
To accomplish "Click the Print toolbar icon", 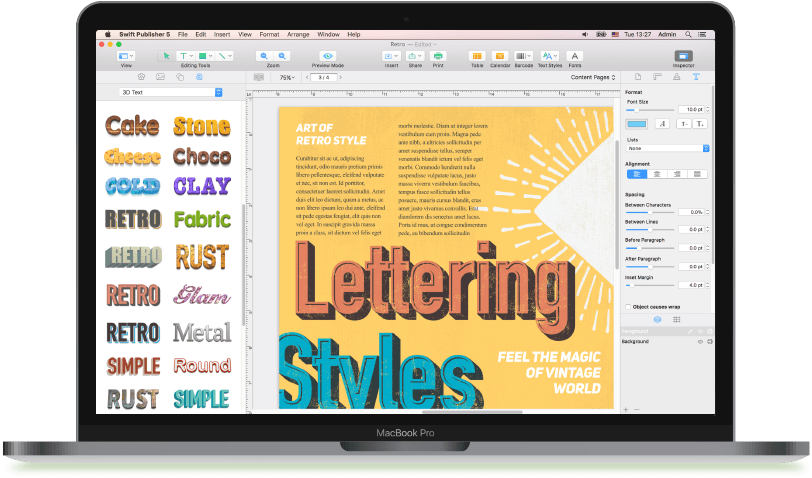I will point(438,56).
